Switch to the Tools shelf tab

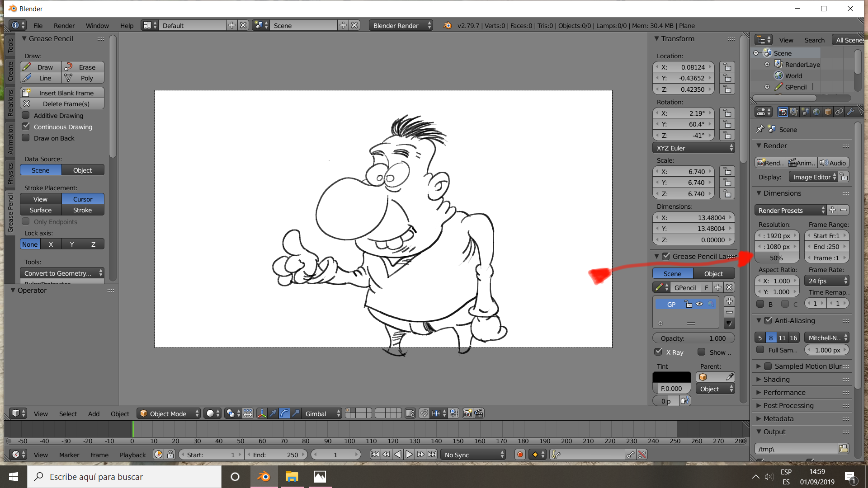pyautogui.click(x=10, y=46)
